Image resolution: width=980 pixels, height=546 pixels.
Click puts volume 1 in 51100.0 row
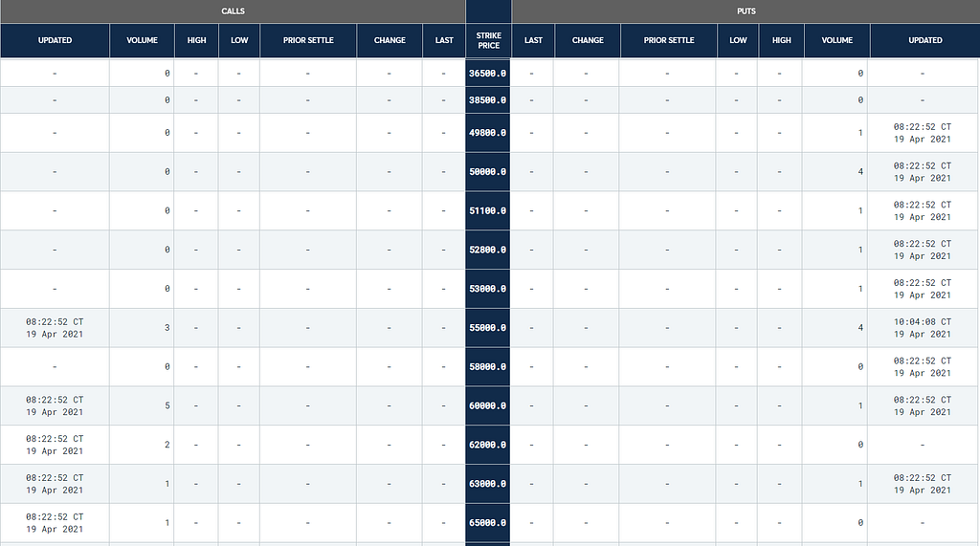coord(860,210)
